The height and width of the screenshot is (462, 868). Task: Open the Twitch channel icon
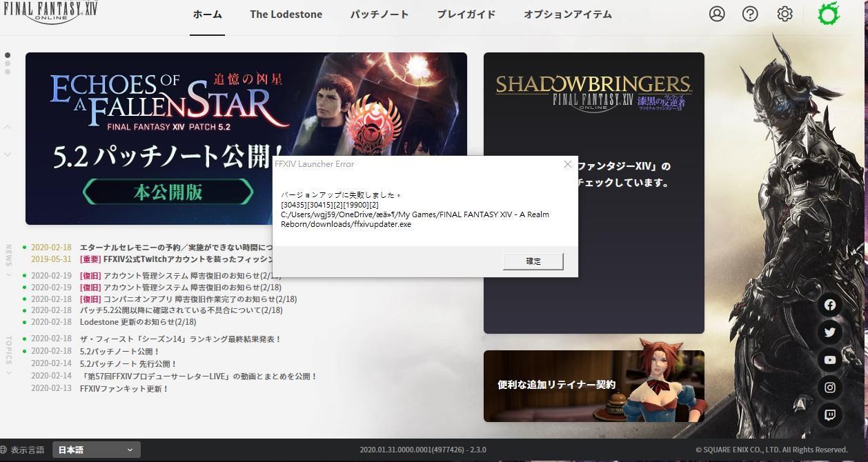[829, 415]
